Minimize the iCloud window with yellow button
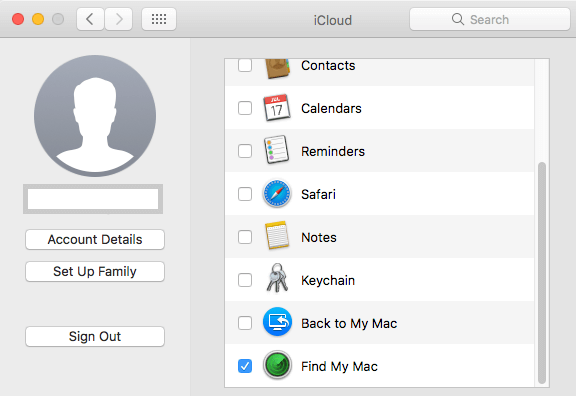 click(38, 19)
